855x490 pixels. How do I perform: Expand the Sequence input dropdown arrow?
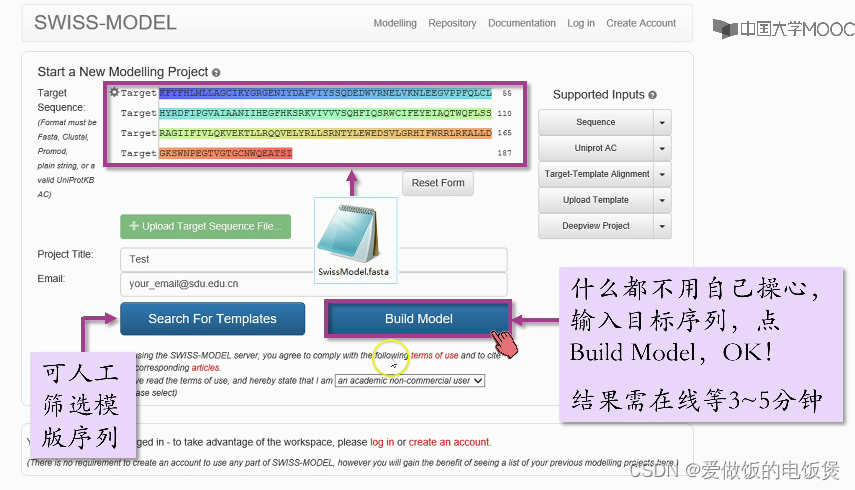[x=662, y=123]
